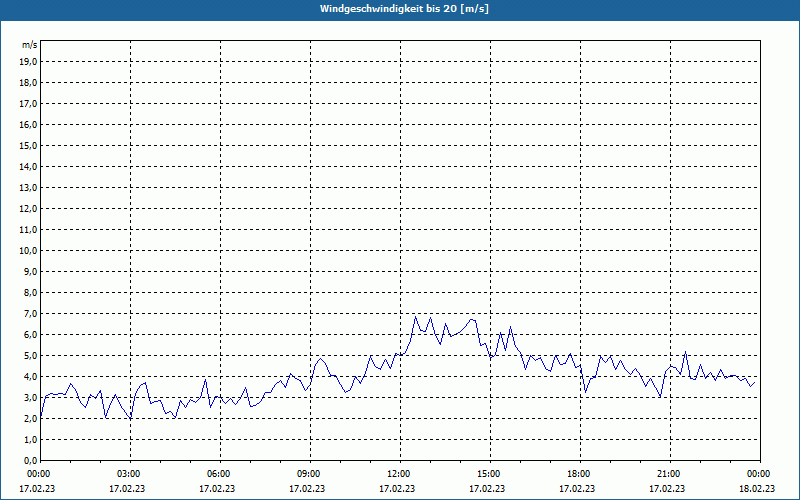Click the "m/s" unit label
The image size is (800, 500).
click(30, 45)
